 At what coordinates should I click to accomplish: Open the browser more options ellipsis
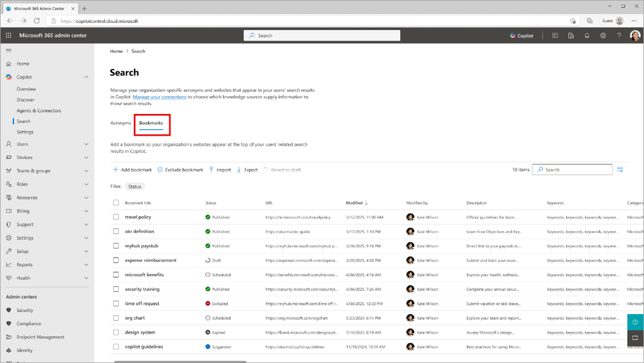634,21
